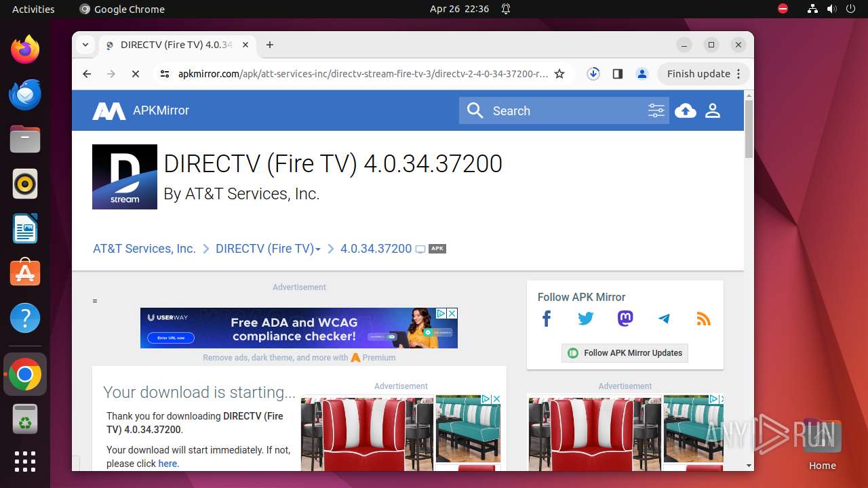Click the 'here' download link
The height and width of the screenshot is (488, 868).
point(167,464)
